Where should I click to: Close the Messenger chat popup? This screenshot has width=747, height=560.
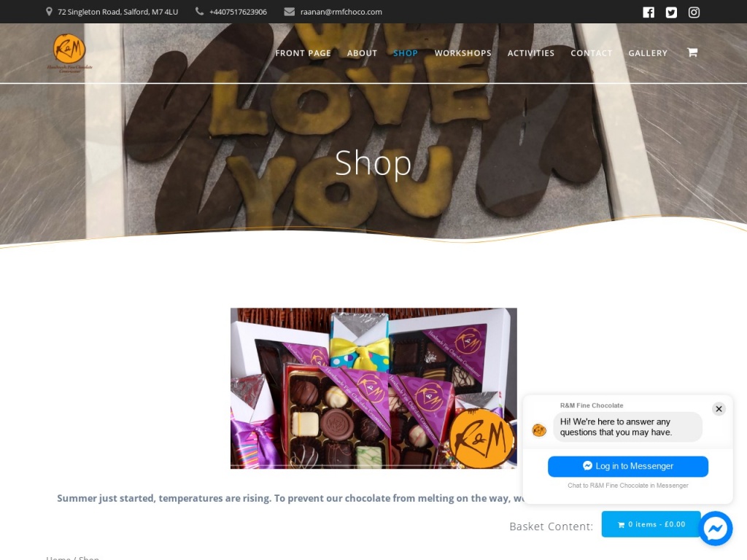point(719,408)
